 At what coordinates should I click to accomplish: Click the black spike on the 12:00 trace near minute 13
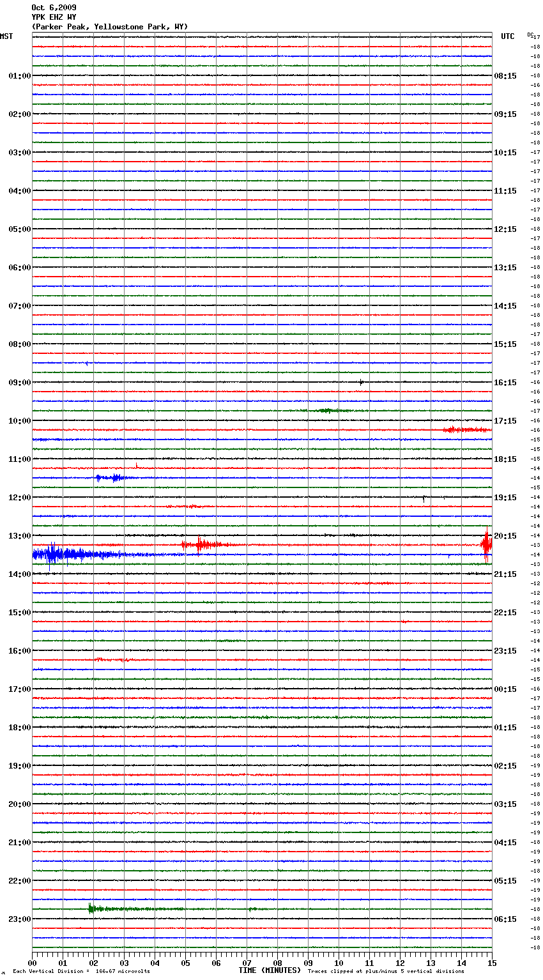pos(424,498)
